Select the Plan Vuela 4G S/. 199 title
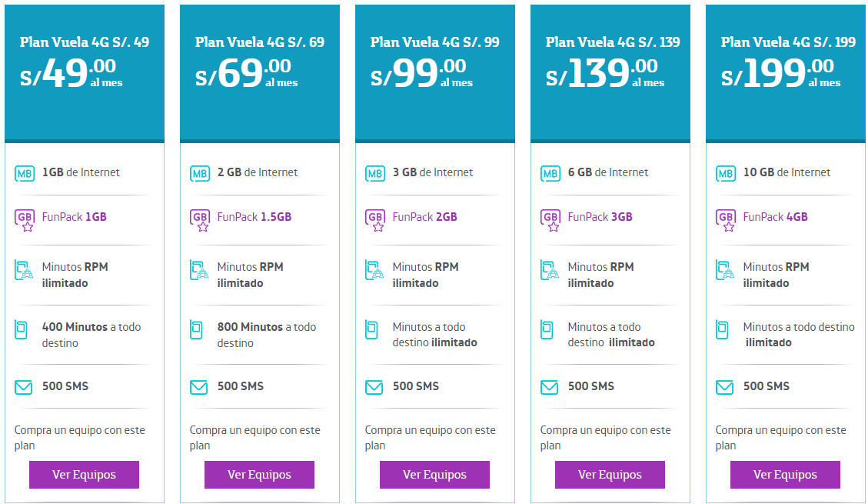The height and width of the screenshot is (504, 868). tap(788, 42)
